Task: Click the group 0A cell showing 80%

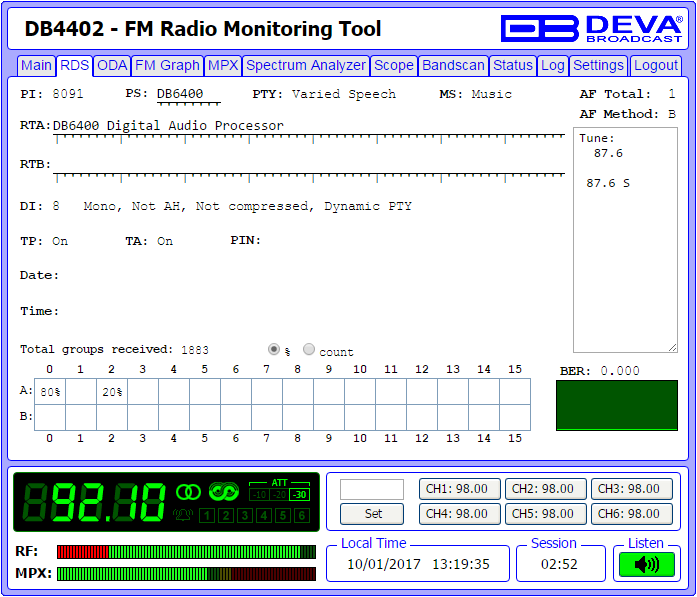Action: click(x=50, y=392)
